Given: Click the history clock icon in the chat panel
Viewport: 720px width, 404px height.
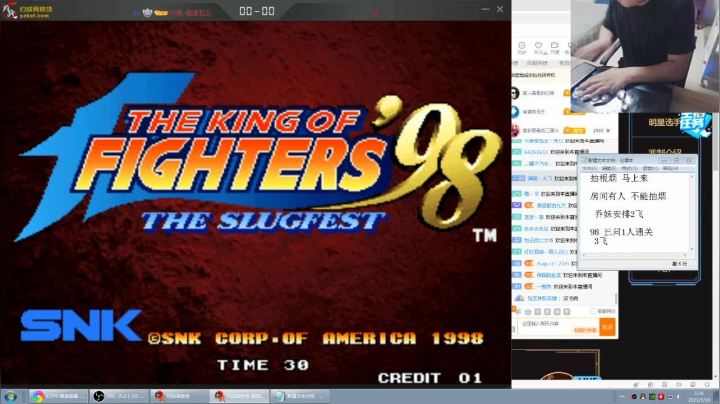Looking at the screenshot, I should (x=522, y=45).
